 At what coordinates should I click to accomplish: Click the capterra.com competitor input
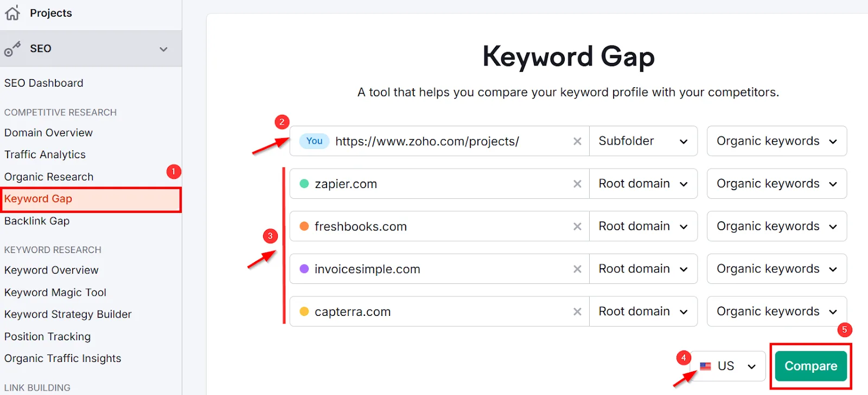point(439,311)
